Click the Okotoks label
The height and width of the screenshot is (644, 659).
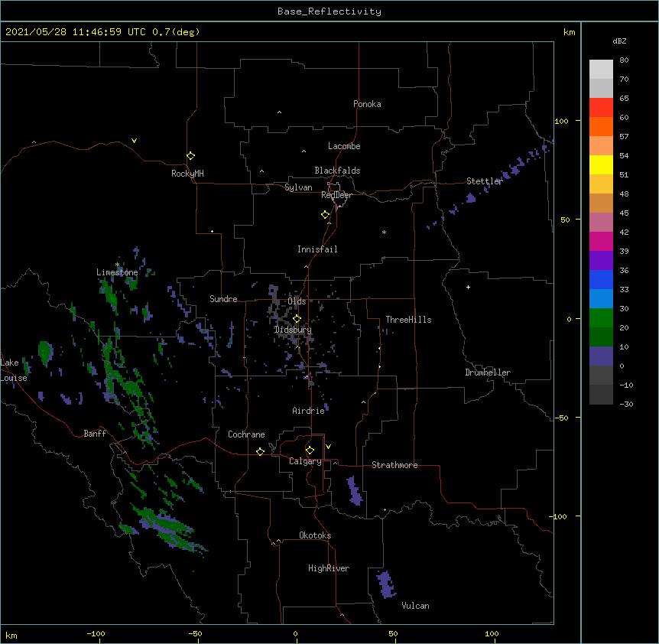pyautogui.click(x=315, y=535)
